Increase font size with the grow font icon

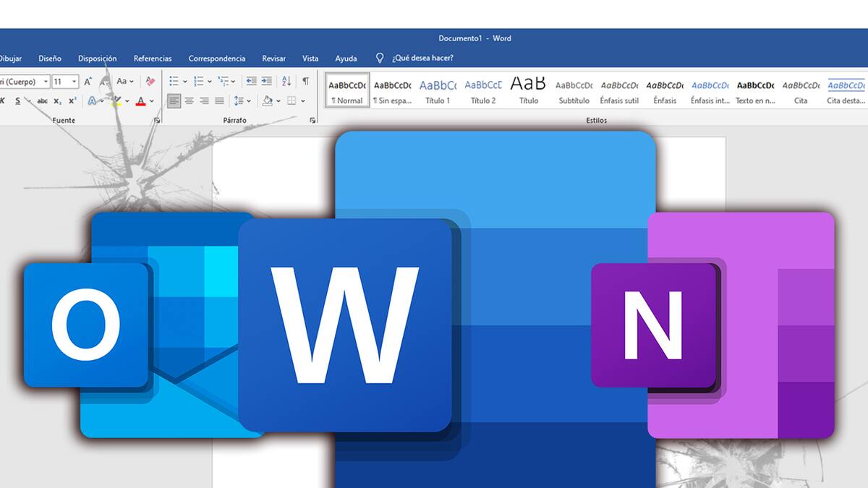tap(88, 82)
